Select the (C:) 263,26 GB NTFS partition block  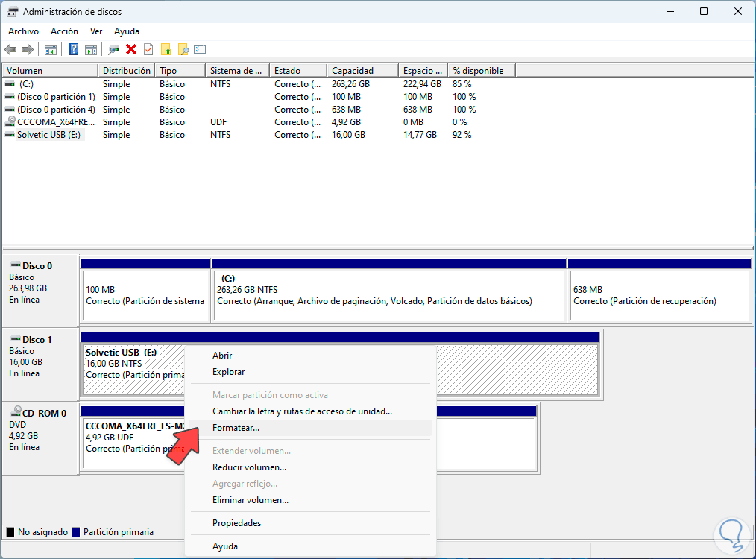pyautogui.click(x=388, y=291)
